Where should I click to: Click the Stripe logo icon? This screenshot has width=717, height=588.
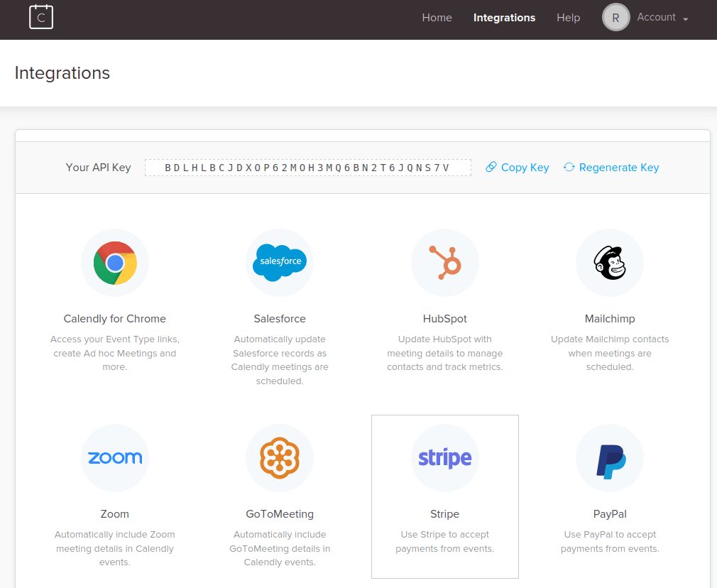click(x=445, y=457)
